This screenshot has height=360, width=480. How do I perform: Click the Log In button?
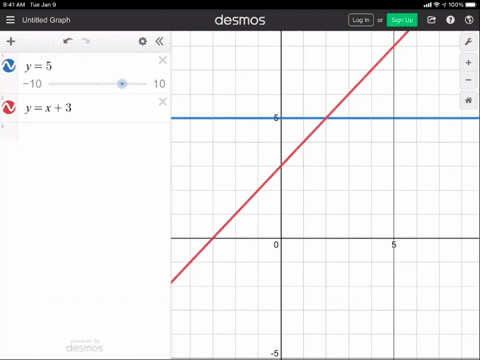point(361,20)
